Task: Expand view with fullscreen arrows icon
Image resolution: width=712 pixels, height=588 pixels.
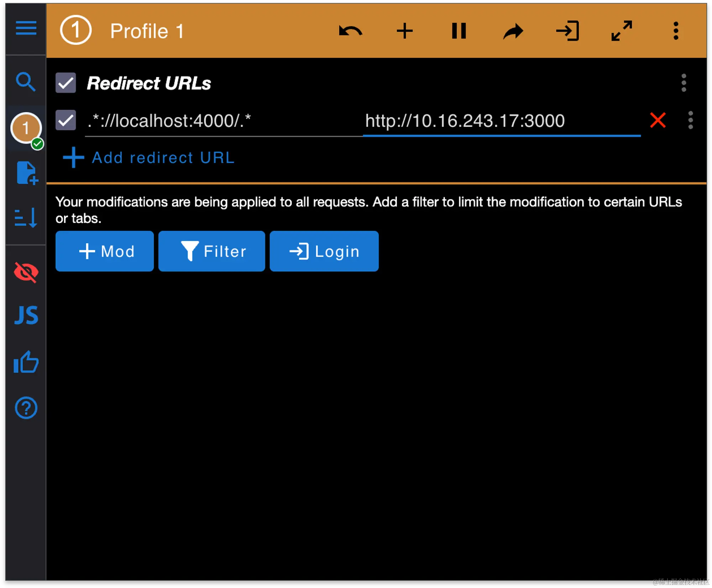Action: point(622,31)
